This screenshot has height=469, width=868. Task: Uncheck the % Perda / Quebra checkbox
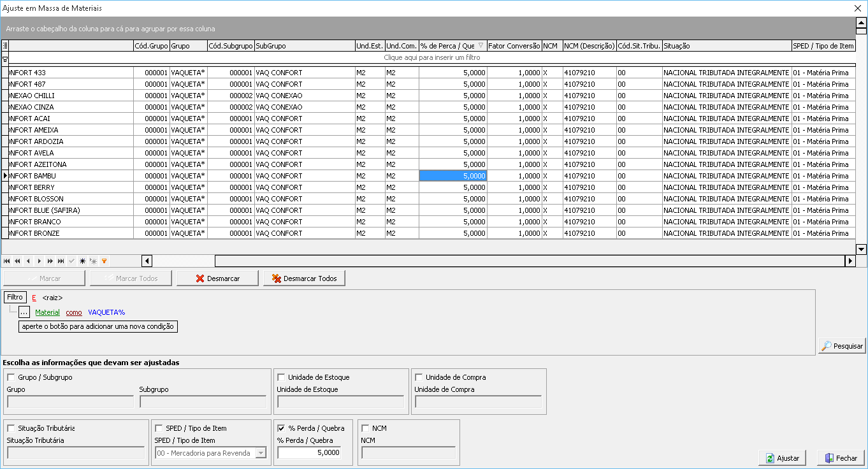281,428
